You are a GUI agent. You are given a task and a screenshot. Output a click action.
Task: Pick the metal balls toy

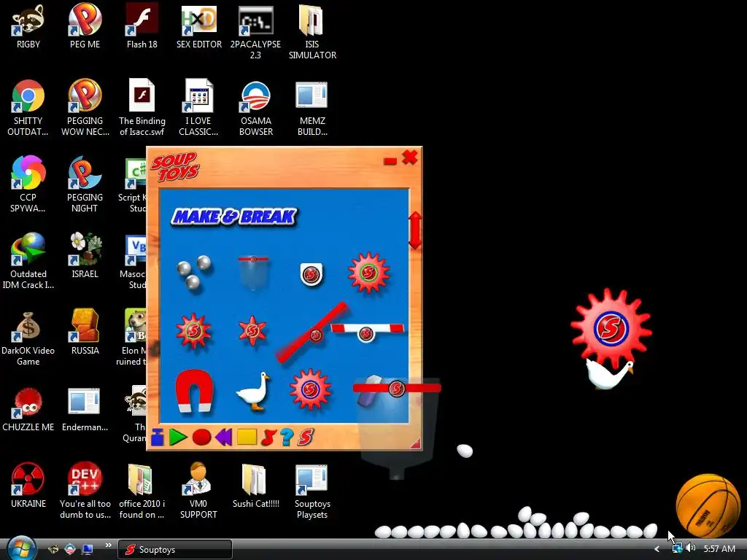coord(193,273)
